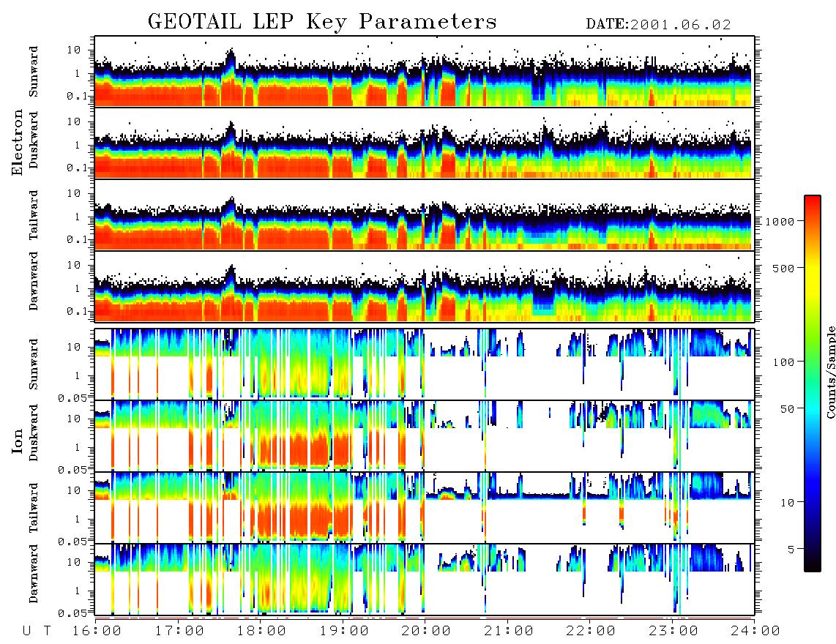This screenshot has height=644, width=836.
Task: Click the "DATE:2001.06.02" label
Action: click(658, 25)
